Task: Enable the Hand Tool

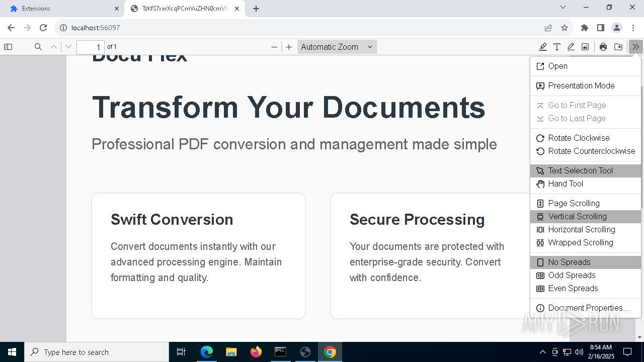Action: click(586, 184)
